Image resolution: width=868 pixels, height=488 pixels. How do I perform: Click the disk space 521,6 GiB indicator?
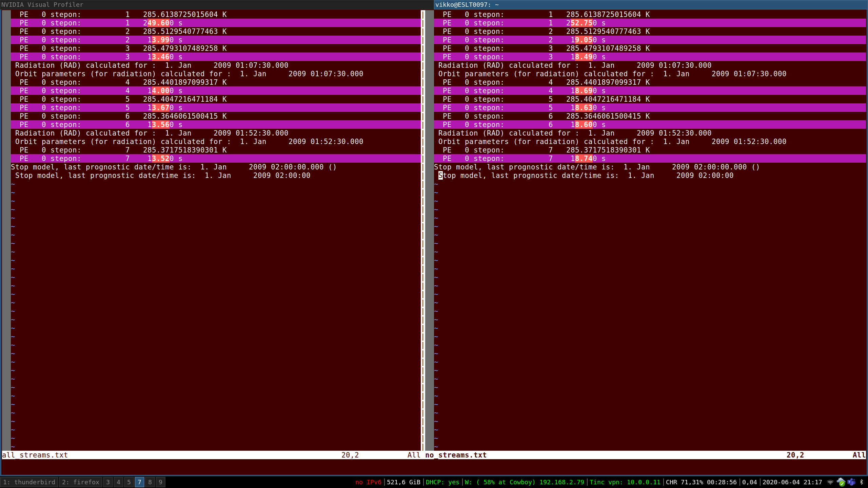pos(403,482)
